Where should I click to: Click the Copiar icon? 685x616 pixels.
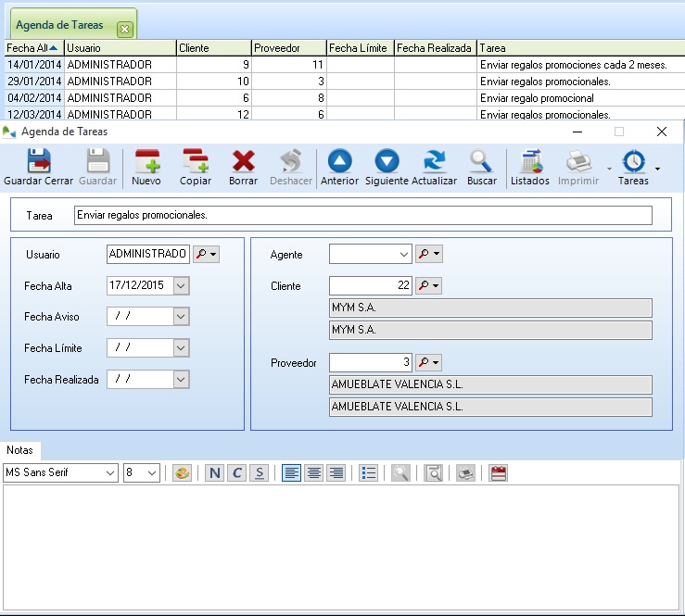tap(195, 162)
